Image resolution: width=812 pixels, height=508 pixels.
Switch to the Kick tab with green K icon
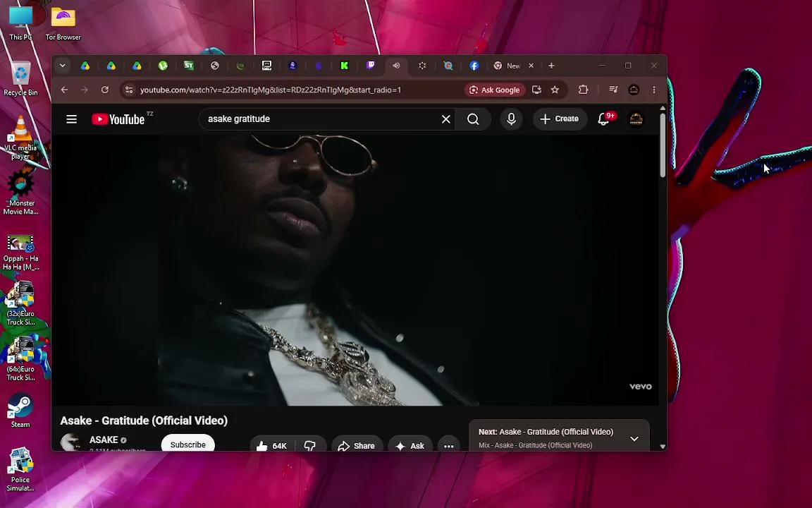click(345, 66)
